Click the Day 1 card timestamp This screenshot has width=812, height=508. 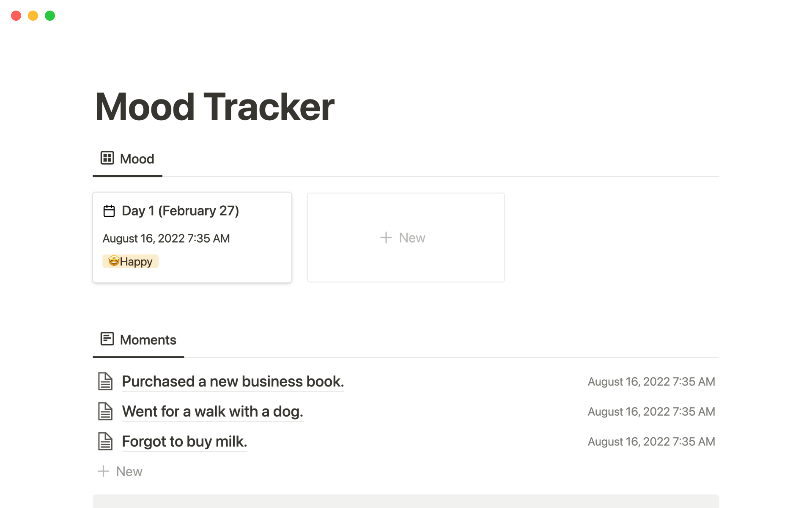[166, 238]
